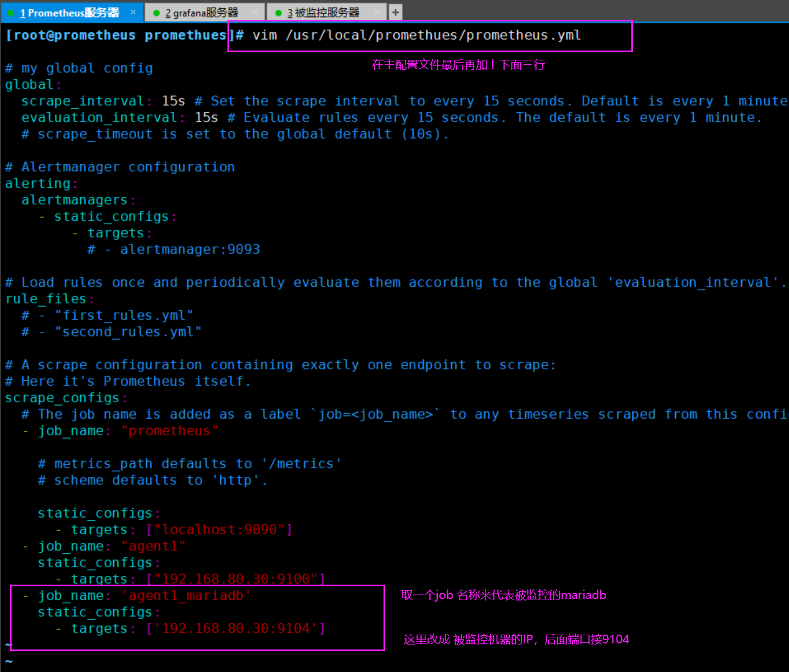
Task: Click the ''agent1_mariadb'' job name value
Action: tap(186, 596)
